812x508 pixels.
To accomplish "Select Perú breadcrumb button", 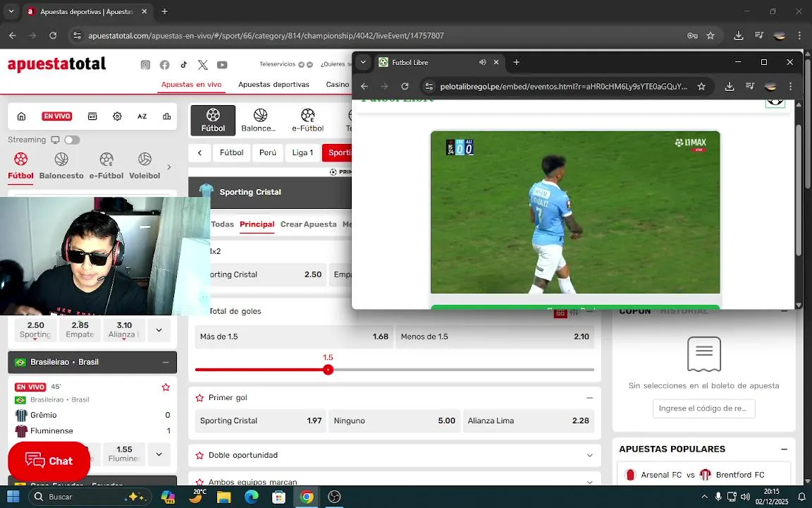I will tap(268, 152).
